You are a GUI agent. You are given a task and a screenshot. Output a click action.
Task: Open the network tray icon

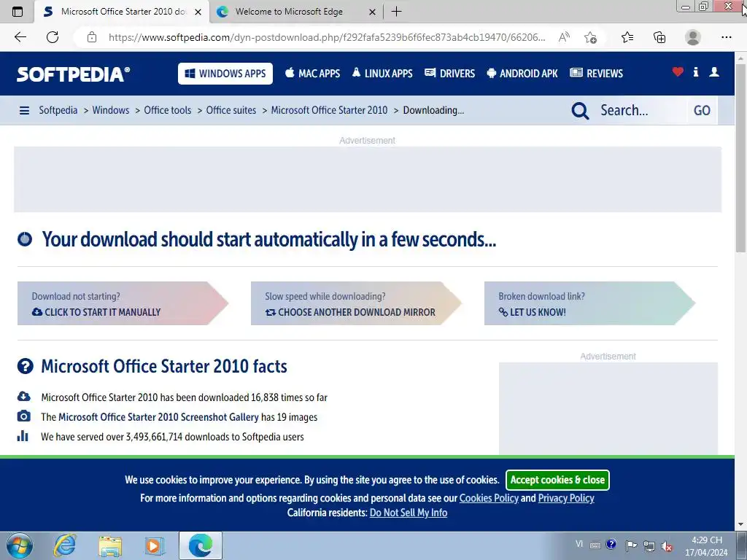tap(649, 546)
